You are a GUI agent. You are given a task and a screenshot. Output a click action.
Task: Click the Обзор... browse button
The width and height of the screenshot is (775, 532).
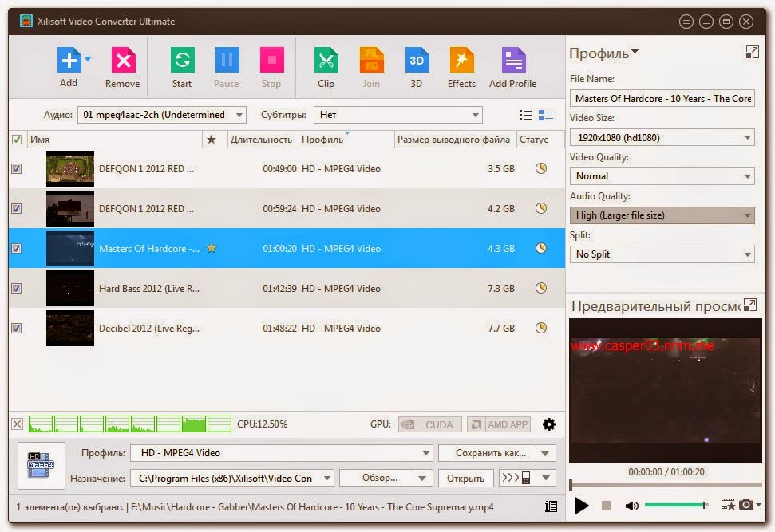pyautogui.click(x=376, y=478)
